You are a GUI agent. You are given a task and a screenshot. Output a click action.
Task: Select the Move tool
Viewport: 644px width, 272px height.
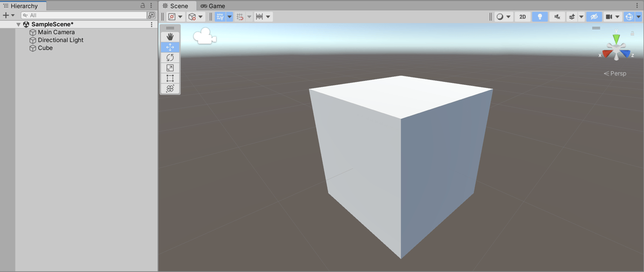pos(170,47)
